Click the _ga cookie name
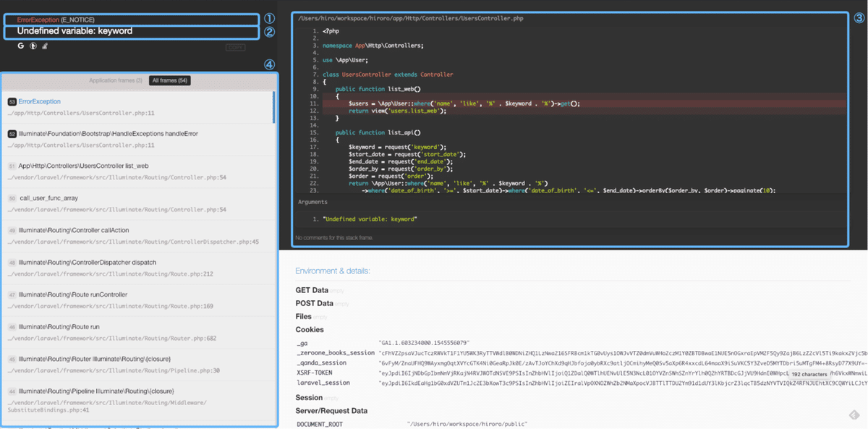The height and width of the screenshot is (429, 868). [x=302, y=342]
